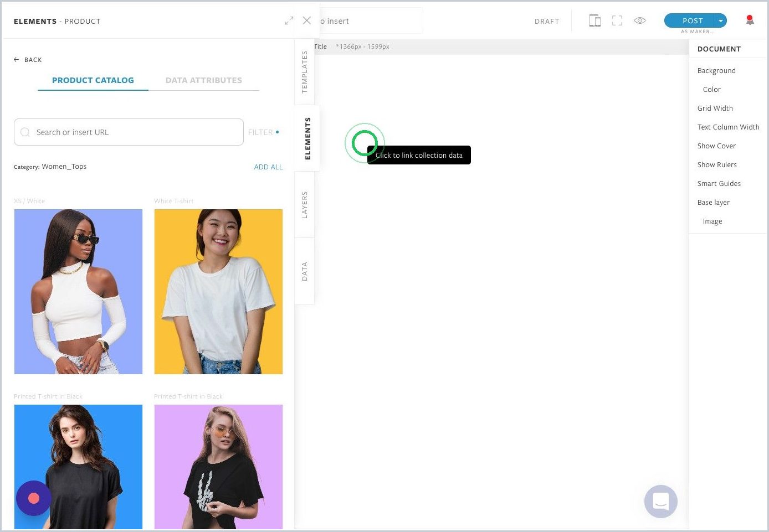Select Text Column Width setting
This screenshot has width=769, height=532.
[x=728, y=127]
